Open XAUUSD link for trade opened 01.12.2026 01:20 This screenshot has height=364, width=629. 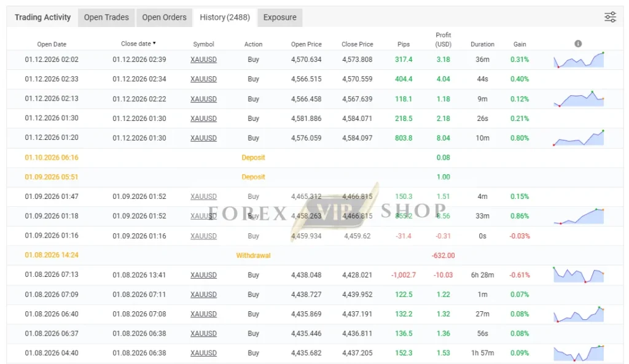(x=203, y=138)
